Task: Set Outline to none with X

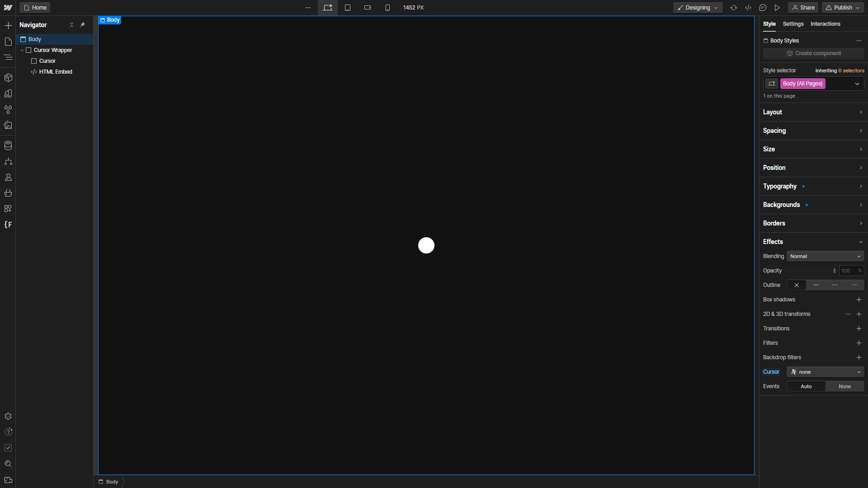Action: point(797,285)
